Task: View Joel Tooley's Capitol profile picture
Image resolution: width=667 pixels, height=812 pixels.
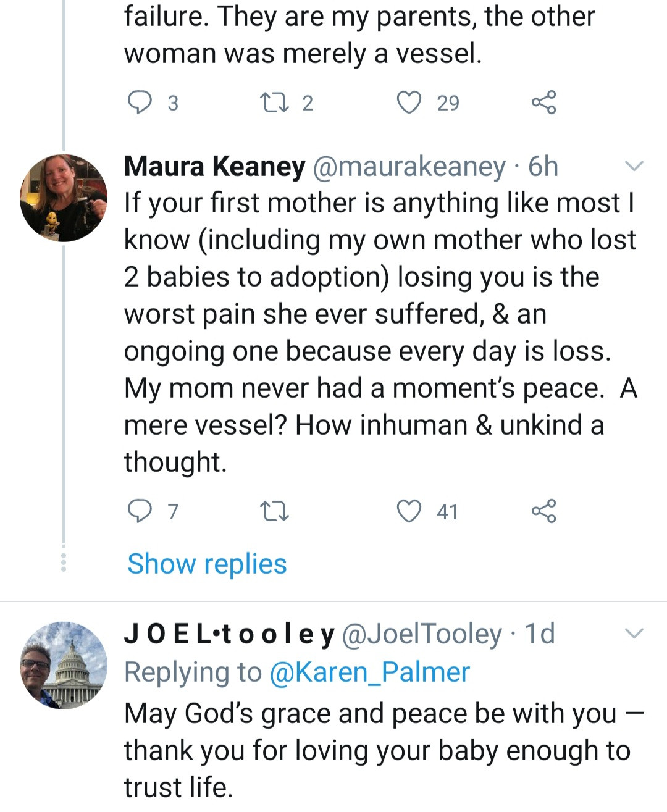Action: click(x=64, y=665)
